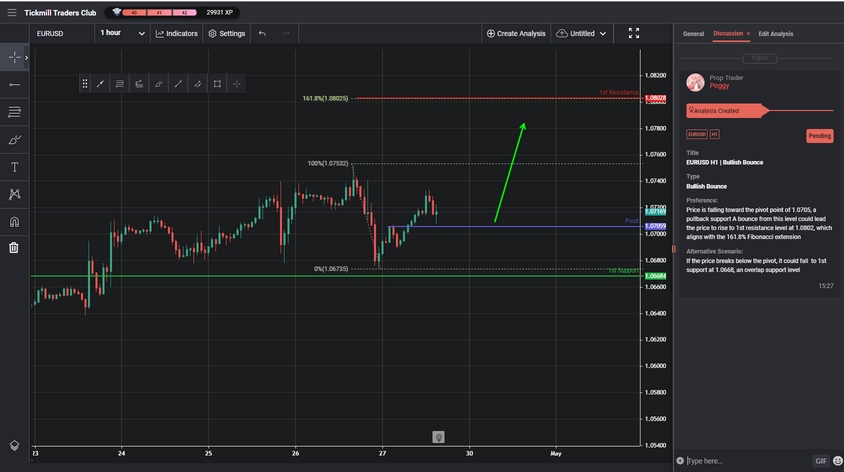Switch to the General tab

tap(693, 34)
